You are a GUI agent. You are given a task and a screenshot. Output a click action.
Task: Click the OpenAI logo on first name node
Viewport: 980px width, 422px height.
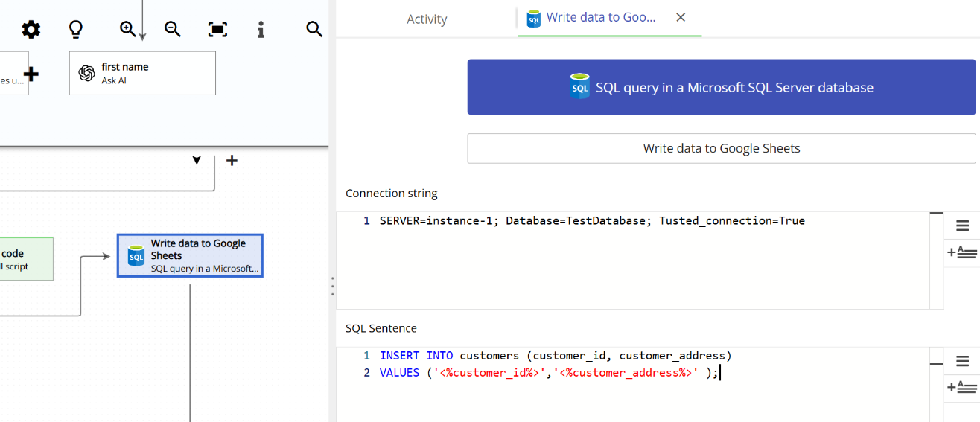pos(86,73)
